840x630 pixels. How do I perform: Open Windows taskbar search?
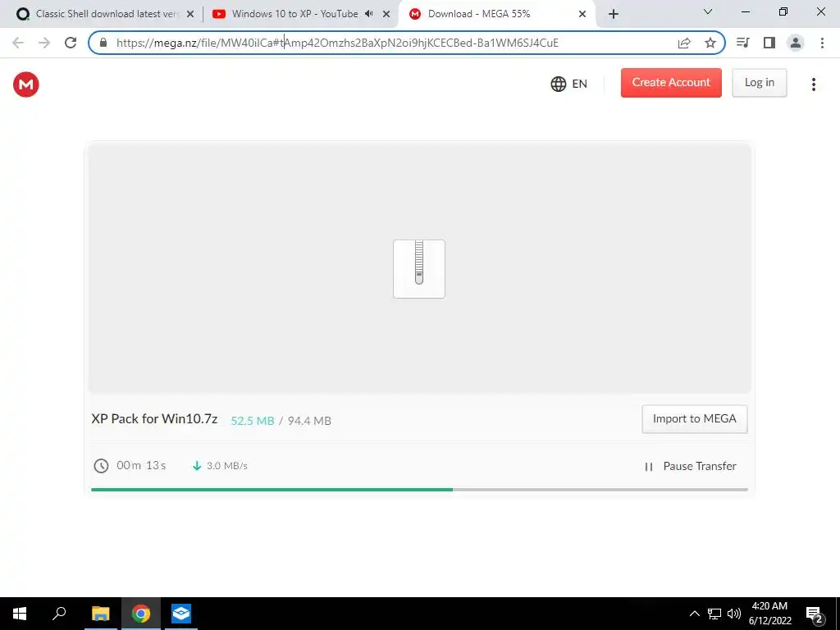(59, 614)
